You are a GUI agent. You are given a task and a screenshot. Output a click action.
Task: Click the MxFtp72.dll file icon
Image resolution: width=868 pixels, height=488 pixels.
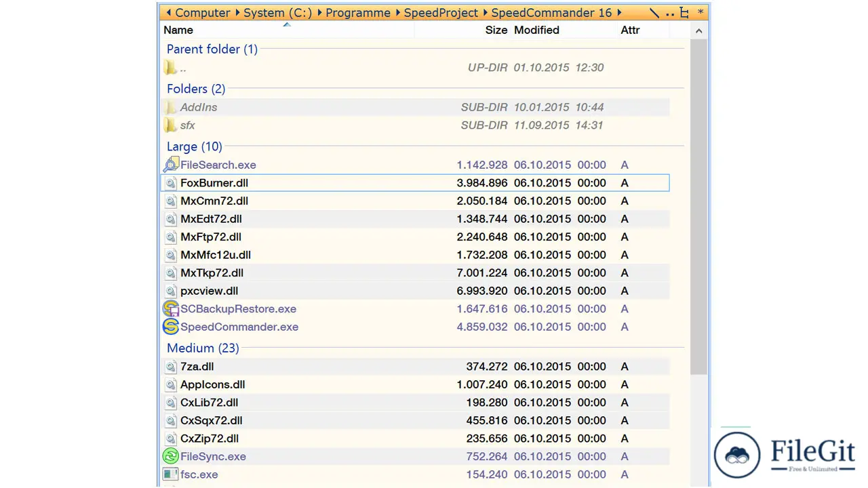click(171, 237)
